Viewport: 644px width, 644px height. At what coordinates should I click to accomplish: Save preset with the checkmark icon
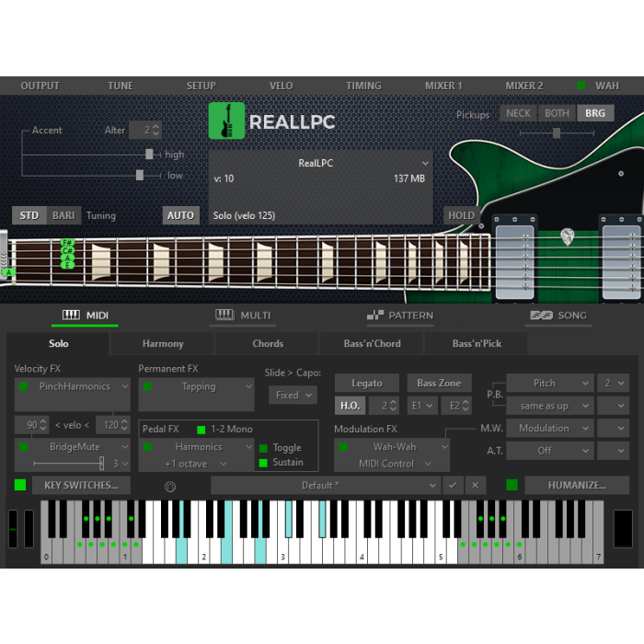click(453, 485)
